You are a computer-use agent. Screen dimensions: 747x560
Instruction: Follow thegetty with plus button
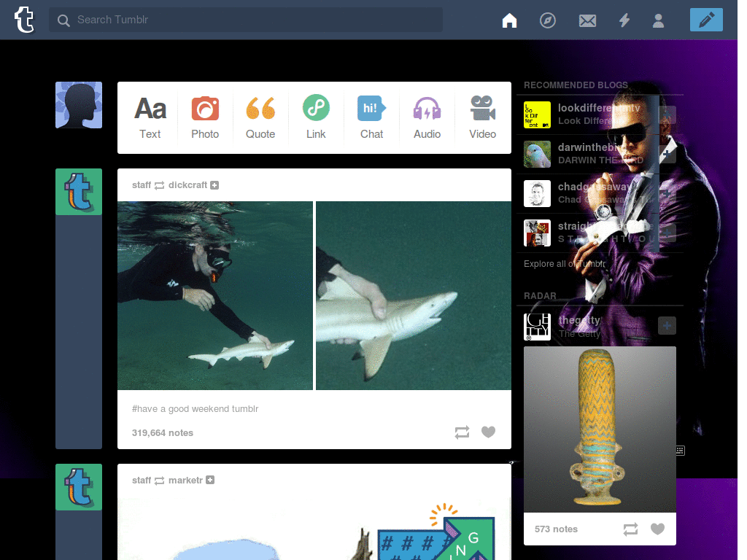pyautogui.click(x=667, y=326)
